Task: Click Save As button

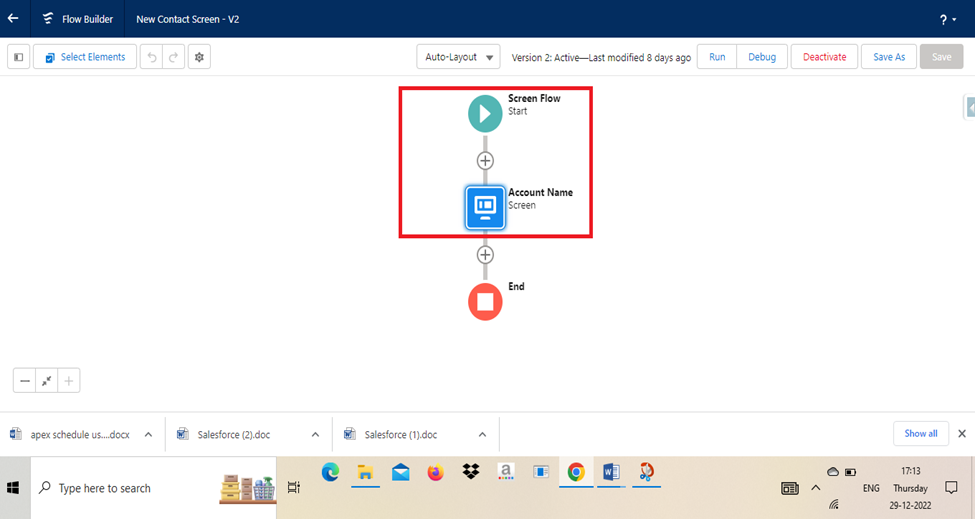Action: point(889,57)
